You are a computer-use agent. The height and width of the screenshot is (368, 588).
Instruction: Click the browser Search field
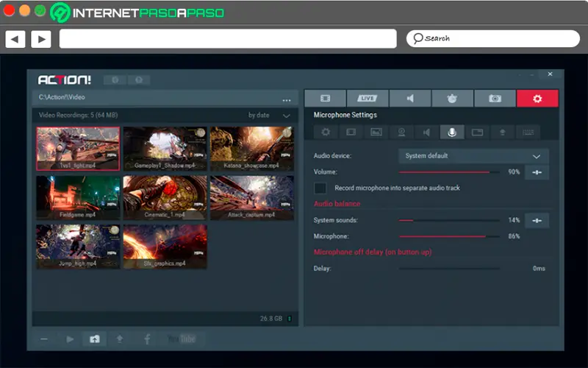tap(493, 39)
